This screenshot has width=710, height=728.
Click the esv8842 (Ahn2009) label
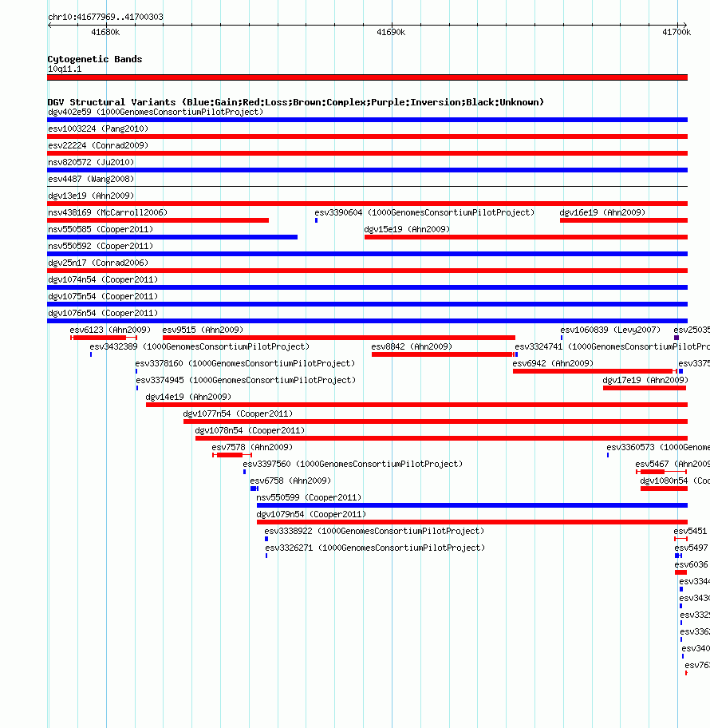(412, 346)
